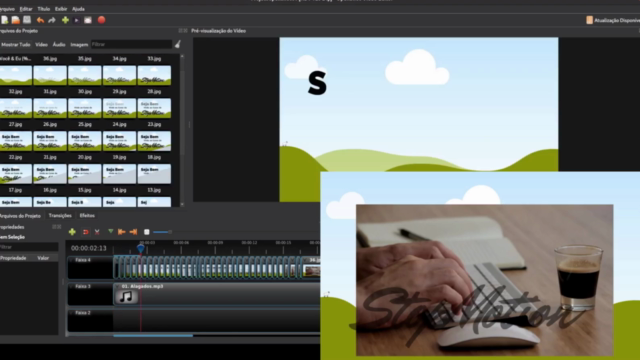Jump to the next marker

tap(133, 232)
